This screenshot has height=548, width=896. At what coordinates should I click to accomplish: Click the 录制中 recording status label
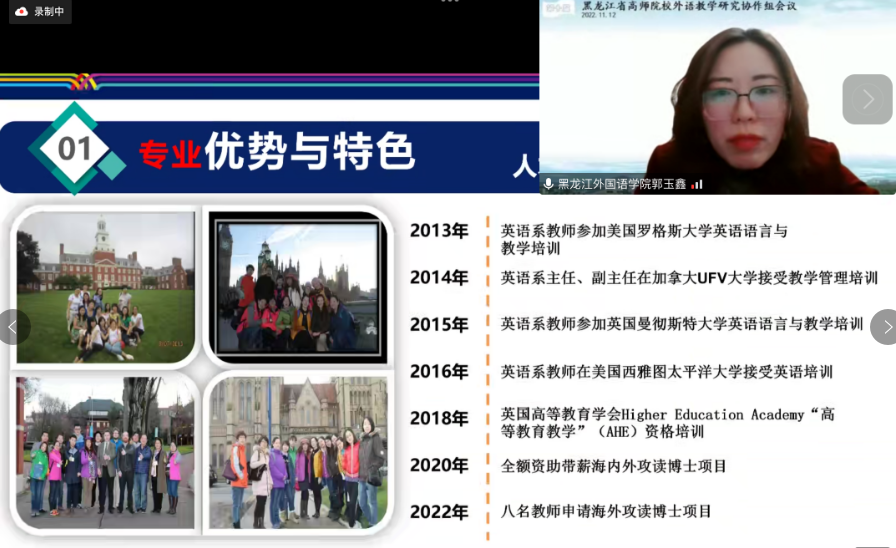point(49,12)
